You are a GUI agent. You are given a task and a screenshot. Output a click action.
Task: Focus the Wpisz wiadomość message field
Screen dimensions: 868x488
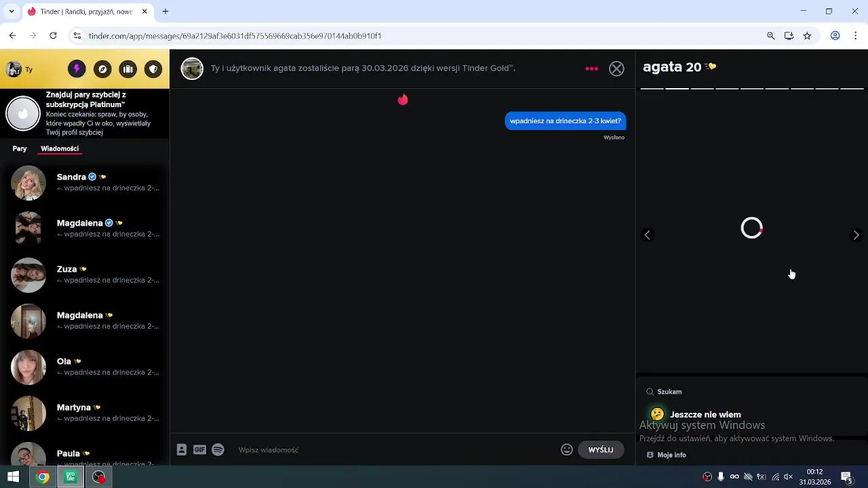click(x=396, y=450)
